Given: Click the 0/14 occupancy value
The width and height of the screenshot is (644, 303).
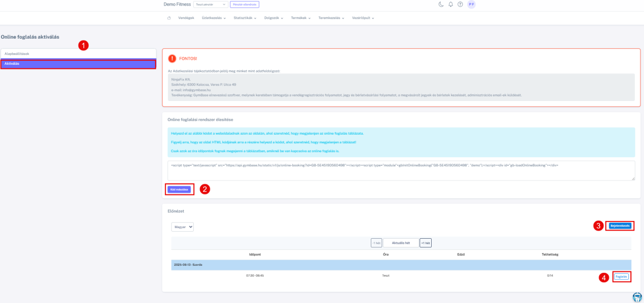Looking at the screenshot, I should (x=550, y=276).
